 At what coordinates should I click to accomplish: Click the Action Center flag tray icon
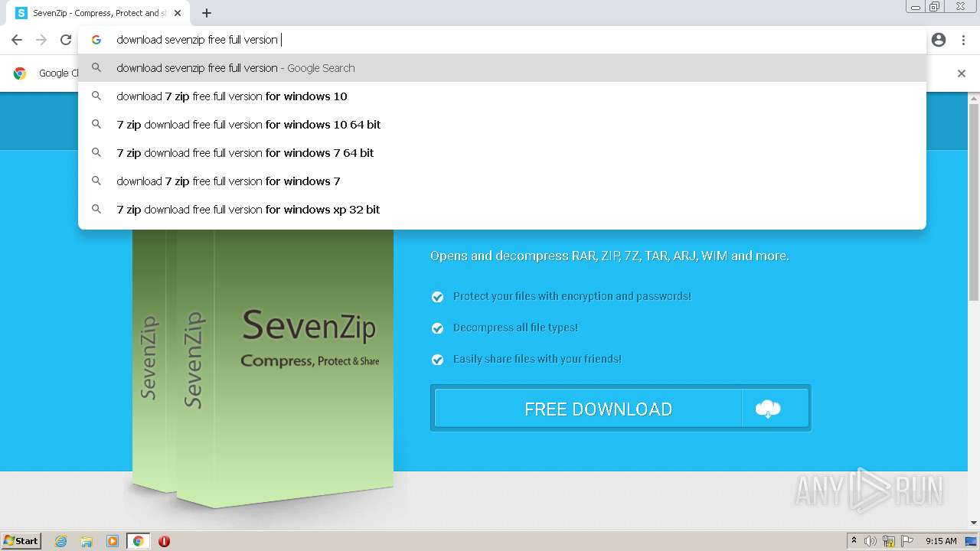pyautogui.click(x=907, y=541)
